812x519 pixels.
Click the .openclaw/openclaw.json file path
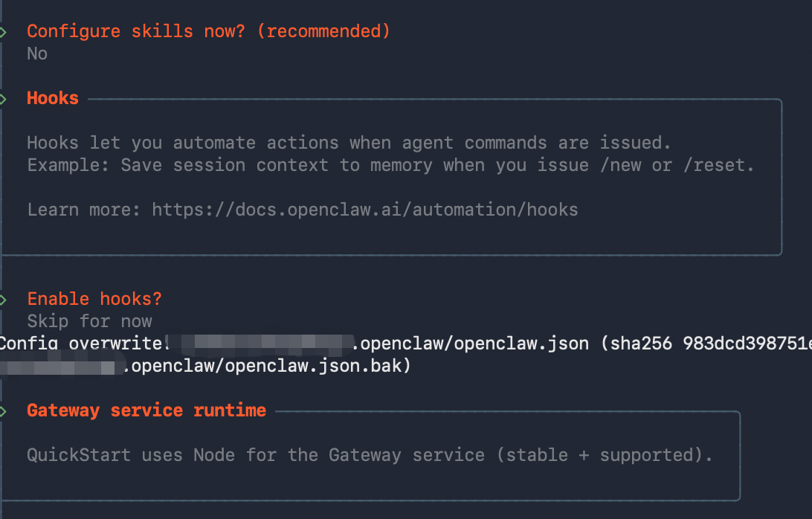470,344
